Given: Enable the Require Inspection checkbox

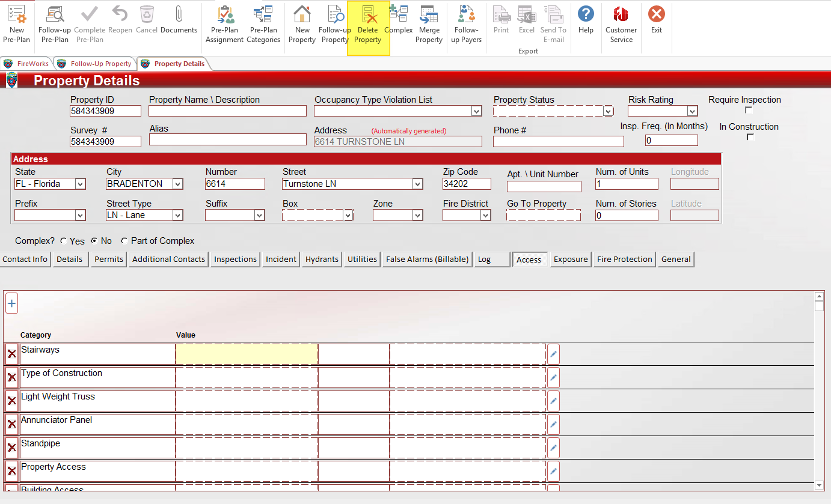Looking at the screenshot, I should (x=749, y=110).
